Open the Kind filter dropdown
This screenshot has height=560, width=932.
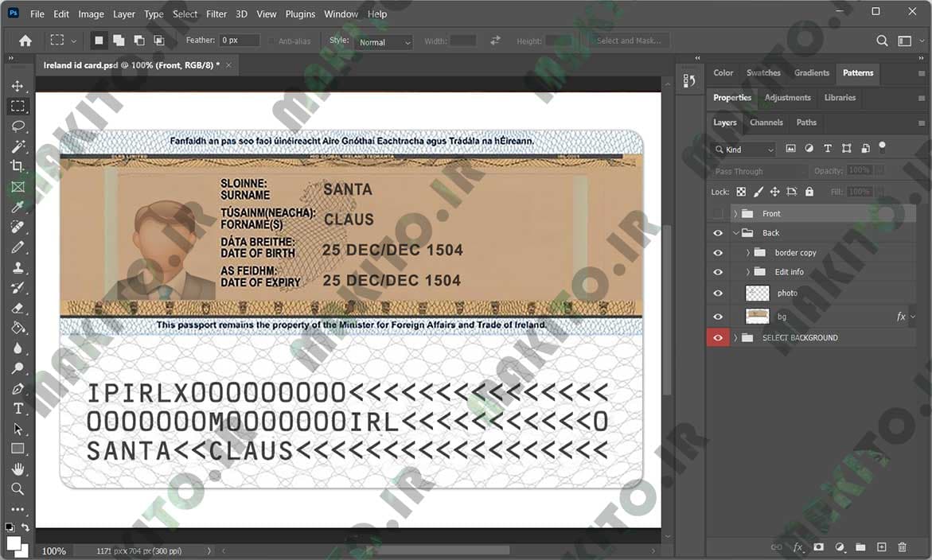coord(744,150)
